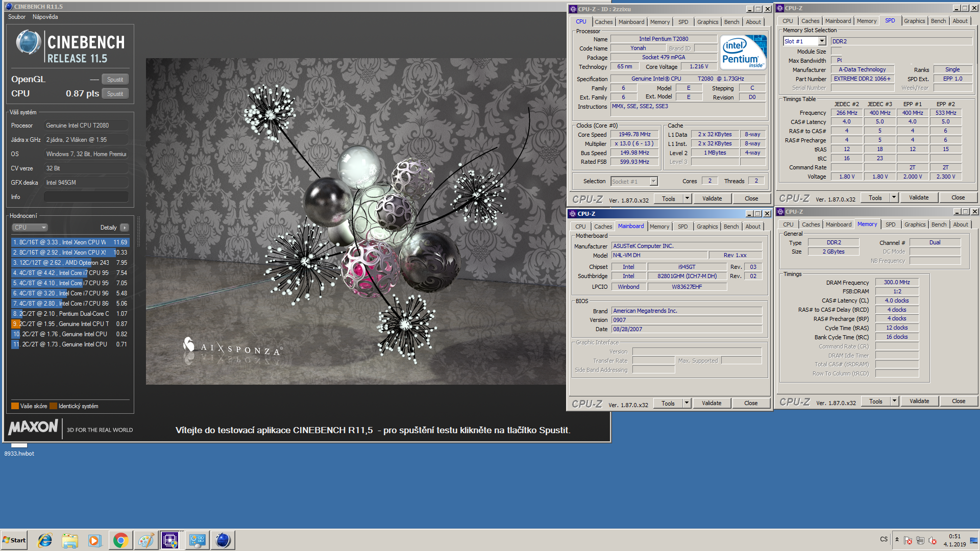Image resolution: width=980 pixels, height=551 pixels.
Task: Switch to Caches tab in top-left CPU-Z
Action: coord(603,22)
